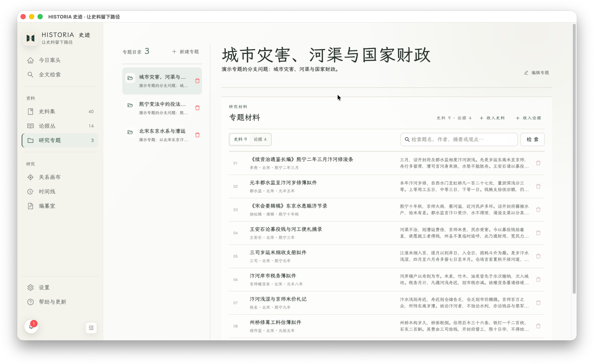Viewport: 594px width, 364px height.
Task: Collapse the sidebar using the list icon
Action: (x=91, y=328)
